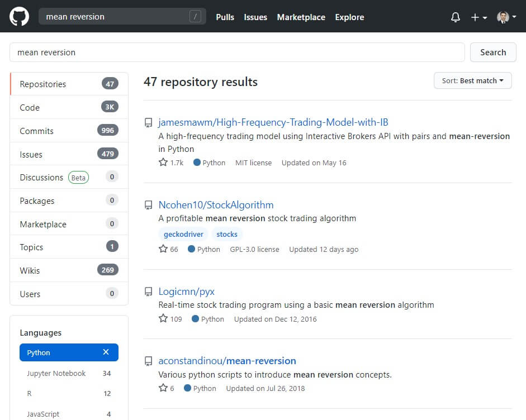
Task: Filter by JavaScript language
Action: pos(69,414)
